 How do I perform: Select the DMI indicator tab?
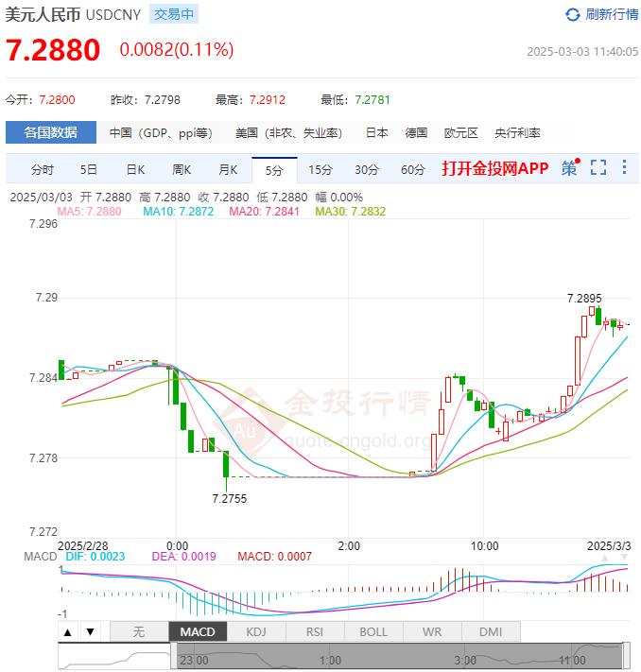[491, 631]
